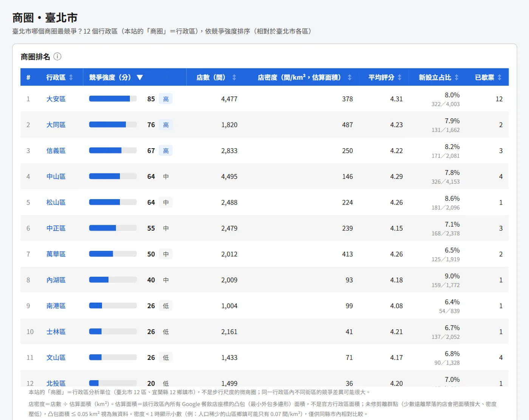Sort by 新設立占比 column arrows

tap(456, 77)
